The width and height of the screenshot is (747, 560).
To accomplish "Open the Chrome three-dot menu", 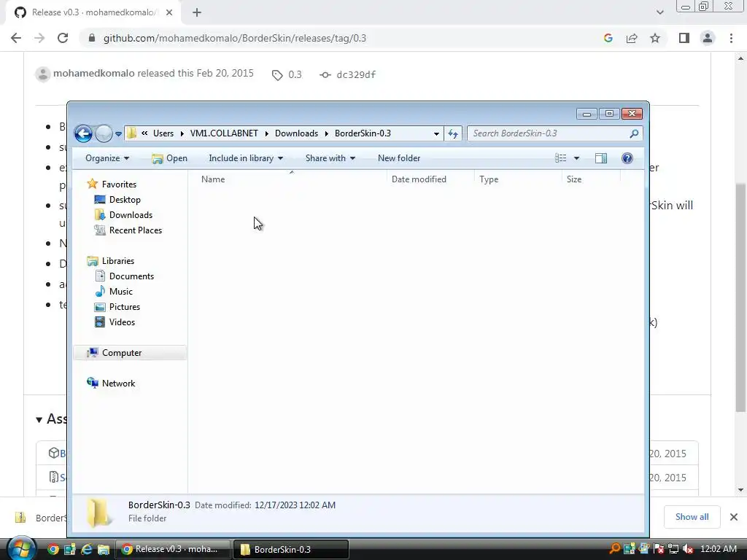I will click(x=731, y=38).
